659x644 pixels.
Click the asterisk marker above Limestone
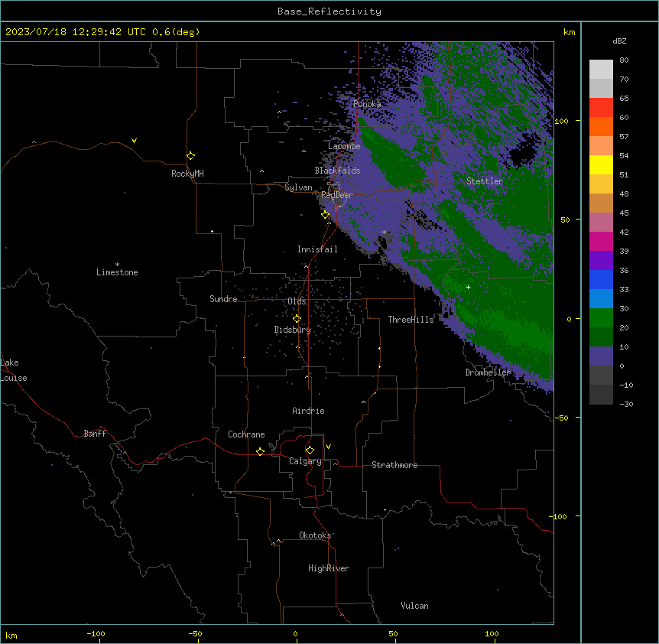tap(117, 265)
